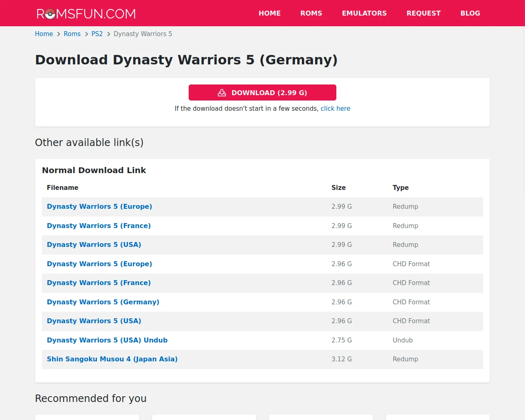The image size is (525, 420).
Task: Visit the BLOG page
Action: [470, 13]
